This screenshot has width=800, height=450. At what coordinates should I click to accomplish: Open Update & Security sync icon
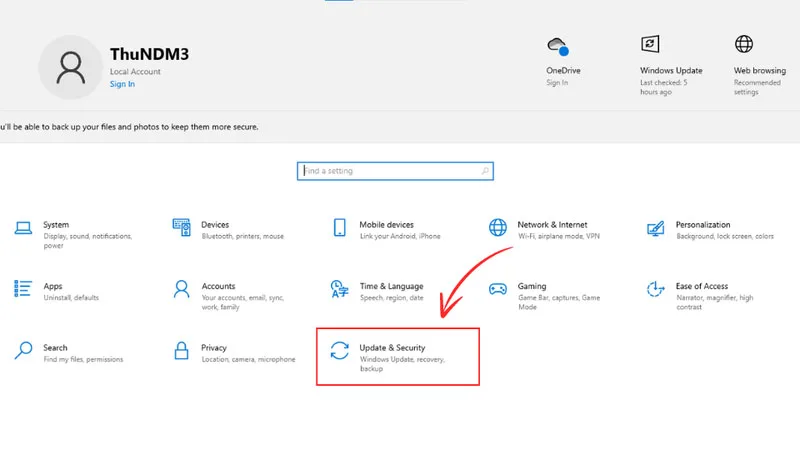point(339,351)
